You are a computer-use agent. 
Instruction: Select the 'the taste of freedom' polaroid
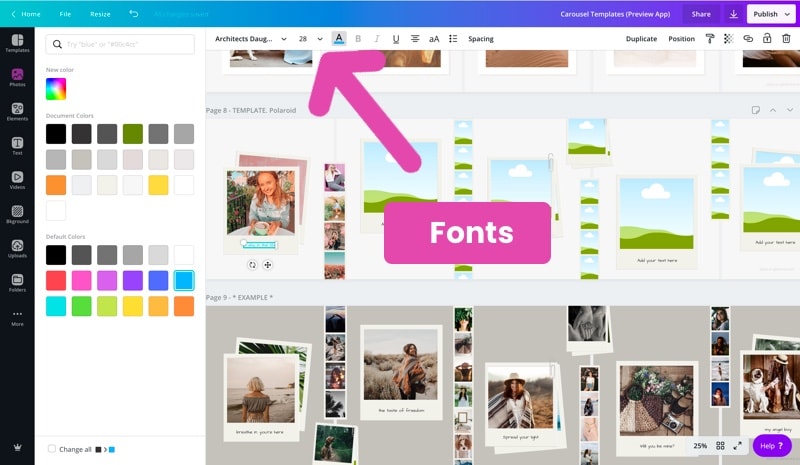pyautogui.click(x=401, y=372)
